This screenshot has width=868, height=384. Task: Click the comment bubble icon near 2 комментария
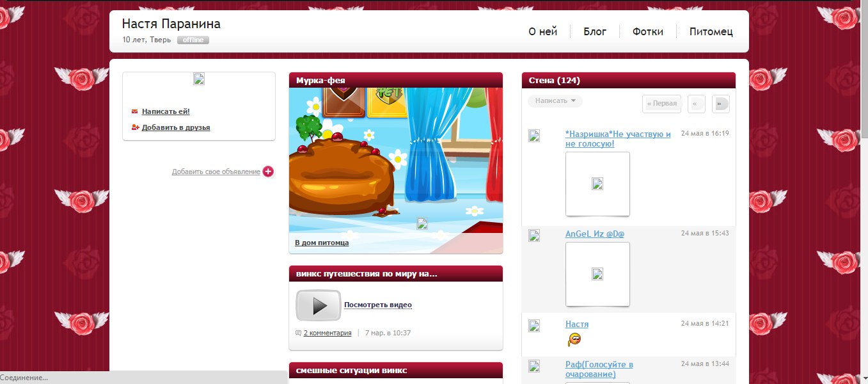(298, 333)
